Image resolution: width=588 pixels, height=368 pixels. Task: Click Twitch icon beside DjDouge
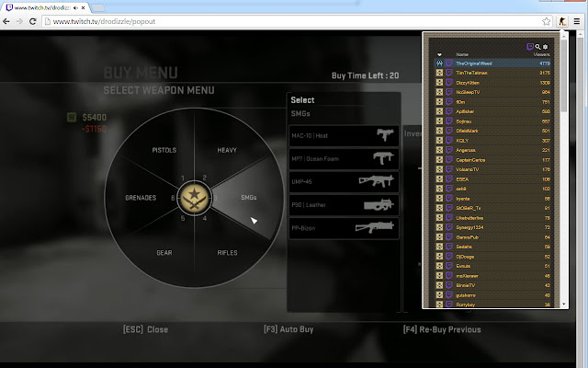449,257
